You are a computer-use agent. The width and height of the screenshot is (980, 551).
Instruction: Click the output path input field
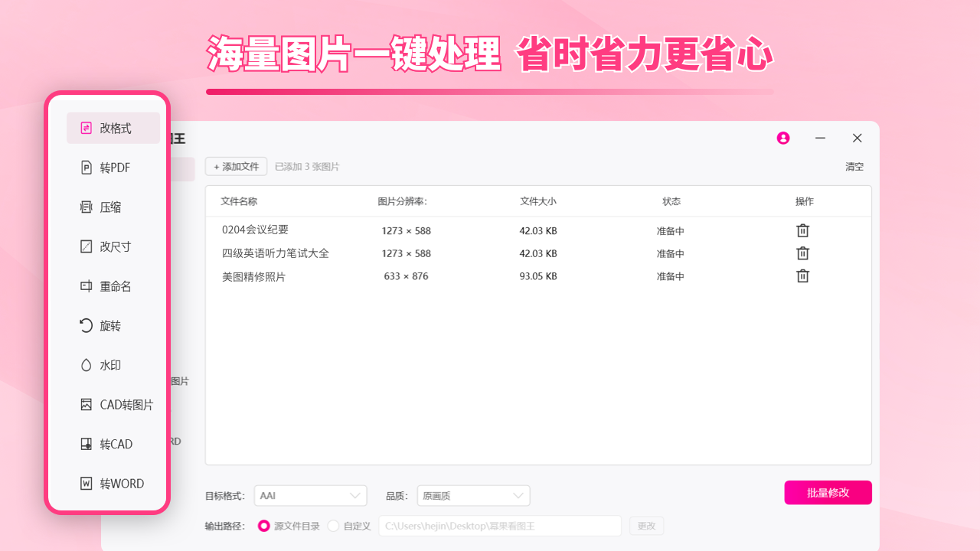500,526
